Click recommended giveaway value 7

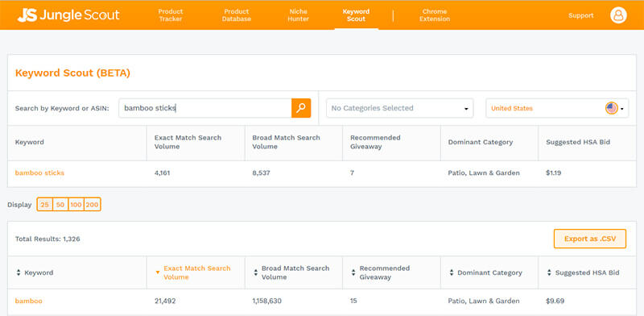(x=353, y=173)
